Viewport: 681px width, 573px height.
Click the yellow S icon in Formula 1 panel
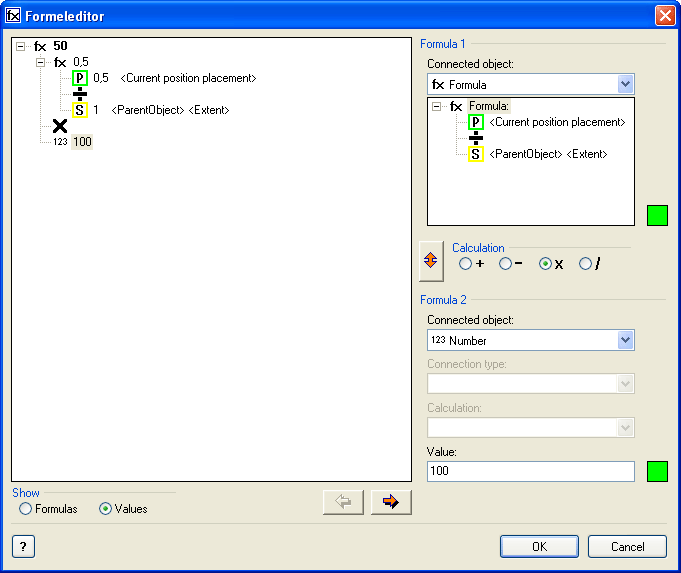coord(476,154)
